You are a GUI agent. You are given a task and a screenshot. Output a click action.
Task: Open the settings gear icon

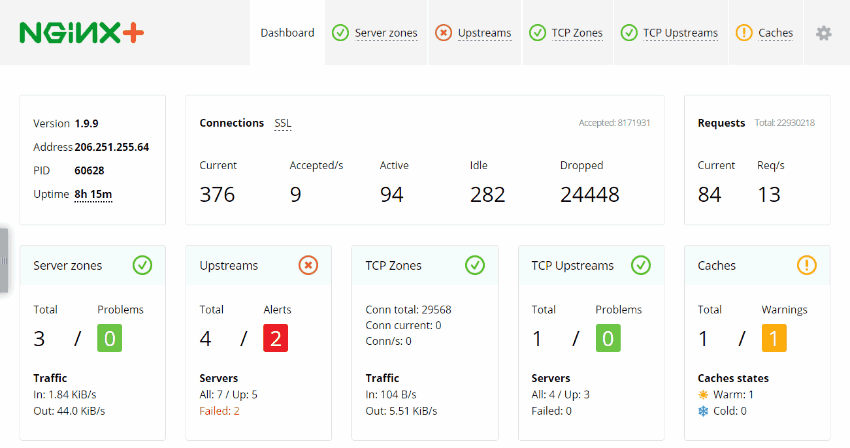click(823, 33)
